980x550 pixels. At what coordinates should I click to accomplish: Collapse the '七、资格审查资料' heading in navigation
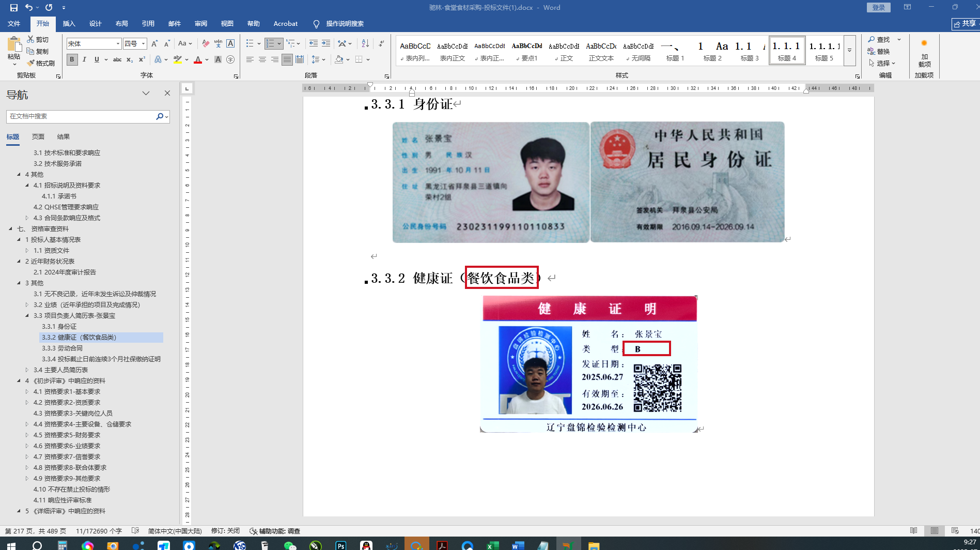click(x=10, y=229)
